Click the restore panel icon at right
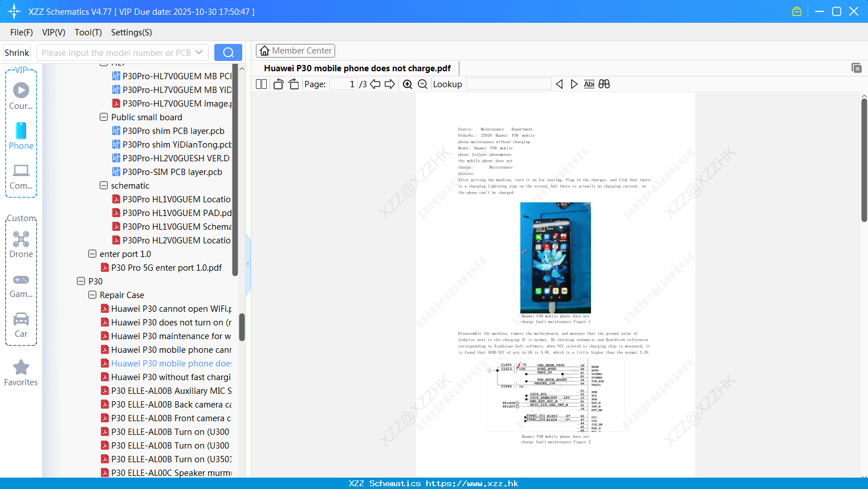The width and height of the screenshot is (868, 489). point(857,68)
